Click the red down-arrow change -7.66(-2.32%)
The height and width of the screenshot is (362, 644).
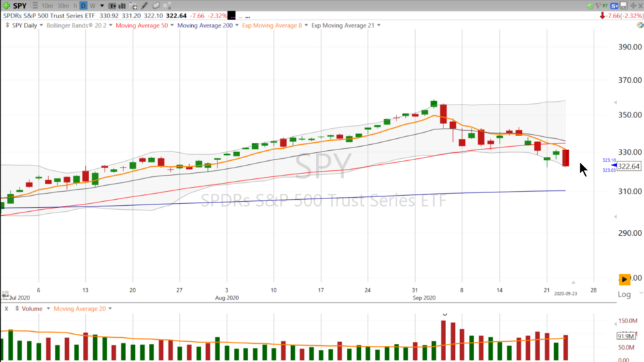pos(621,15)
